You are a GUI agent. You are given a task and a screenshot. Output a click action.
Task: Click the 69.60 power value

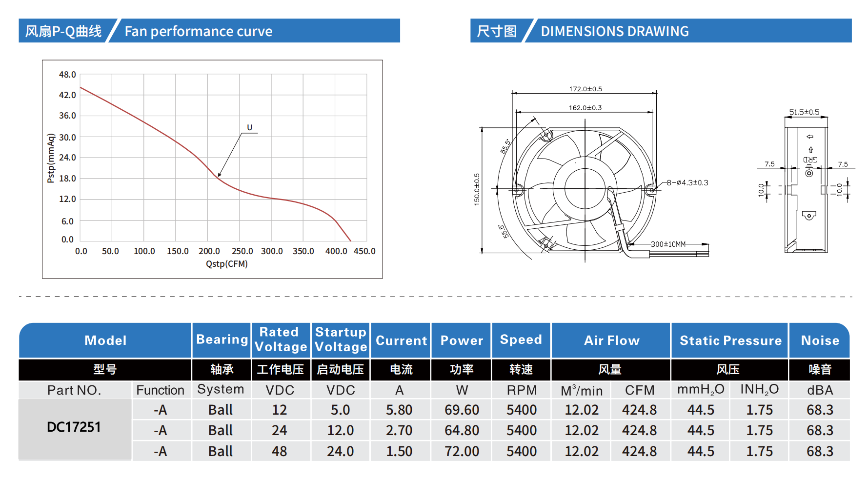tap(462, 410)
